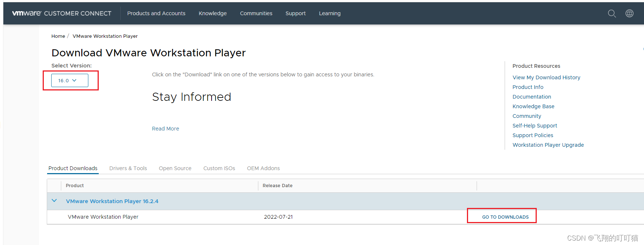Switch to the Drivers & Tools tab
Screen dimensions: 644x245
point(128,168)
